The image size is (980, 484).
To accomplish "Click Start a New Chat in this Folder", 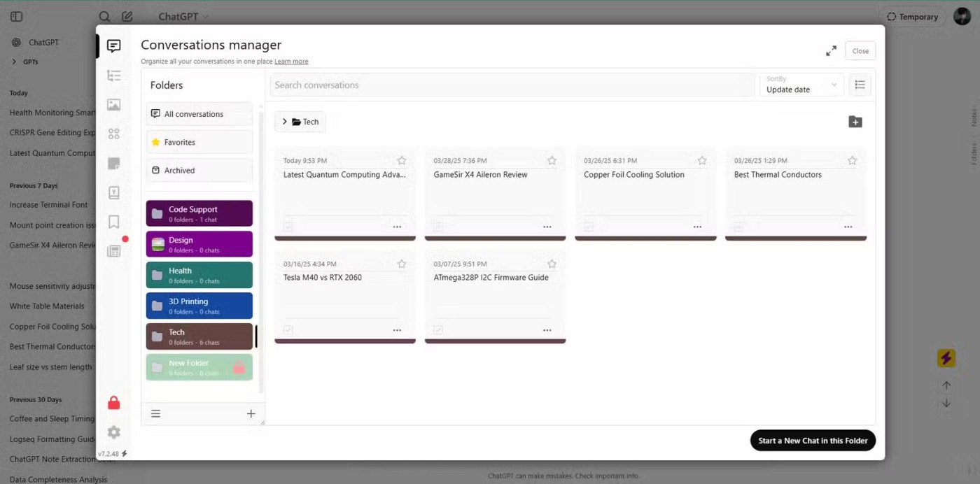I will pos(812,441).
